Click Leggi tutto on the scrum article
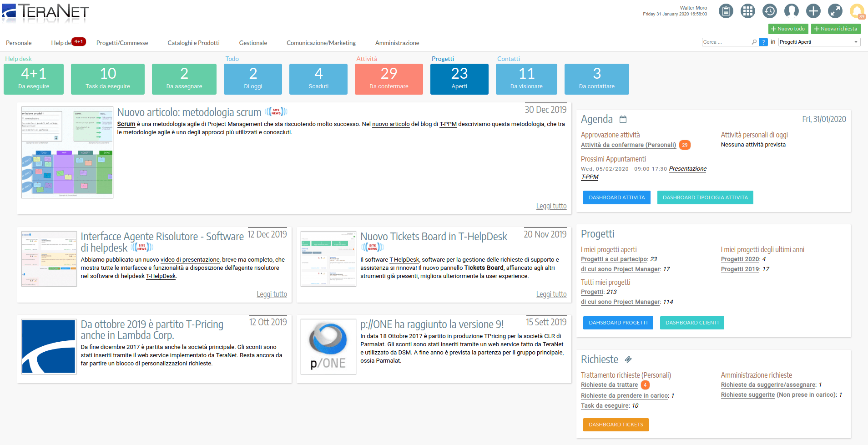Screen dimensions: 868x445 pos(551,206)
